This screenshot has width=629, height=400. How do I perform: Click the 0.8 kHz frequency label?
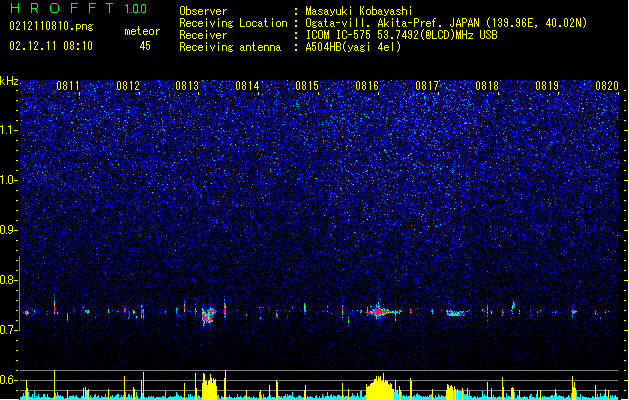tap(9, 280)
